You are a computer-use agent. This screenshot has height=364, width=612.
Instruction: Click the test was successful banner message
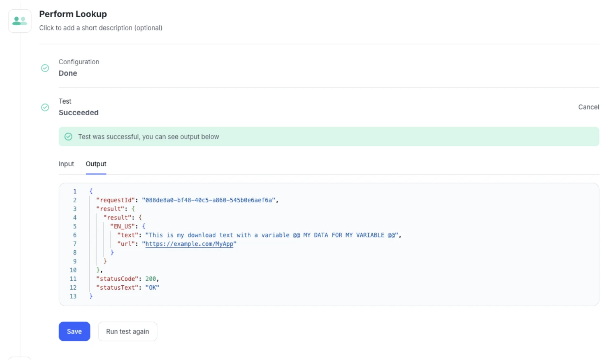[148, 137]
